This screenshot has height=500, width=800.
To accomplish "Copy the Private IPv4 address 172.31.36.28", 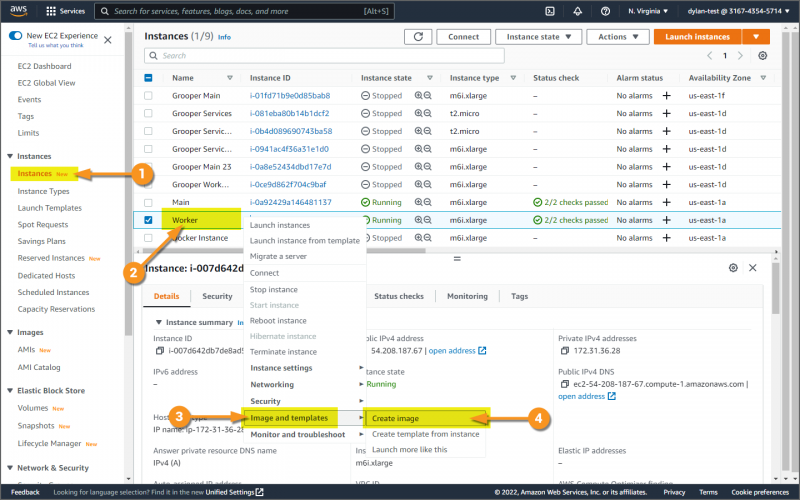I will (564, 351).
